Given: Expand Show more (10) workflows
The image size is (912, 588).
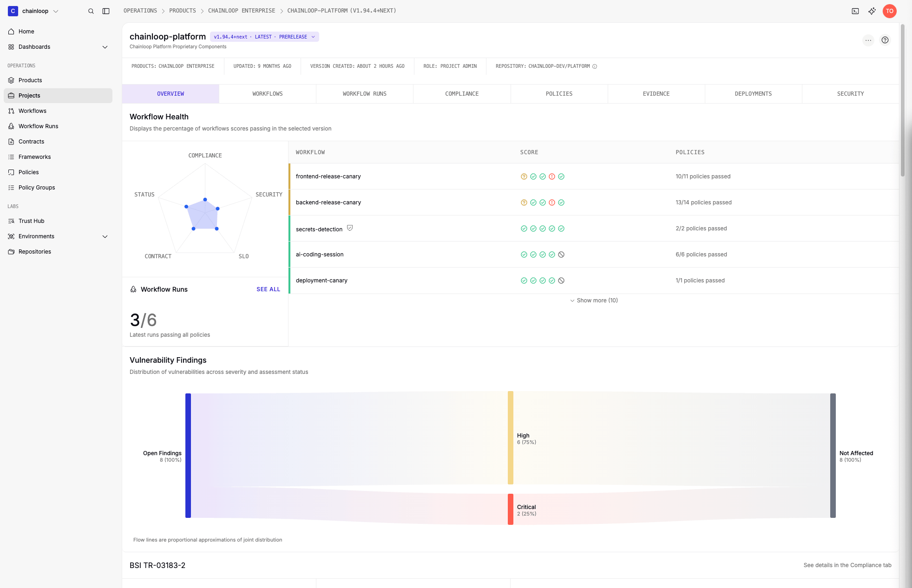Looking at the screenshot, I should 594,301.
